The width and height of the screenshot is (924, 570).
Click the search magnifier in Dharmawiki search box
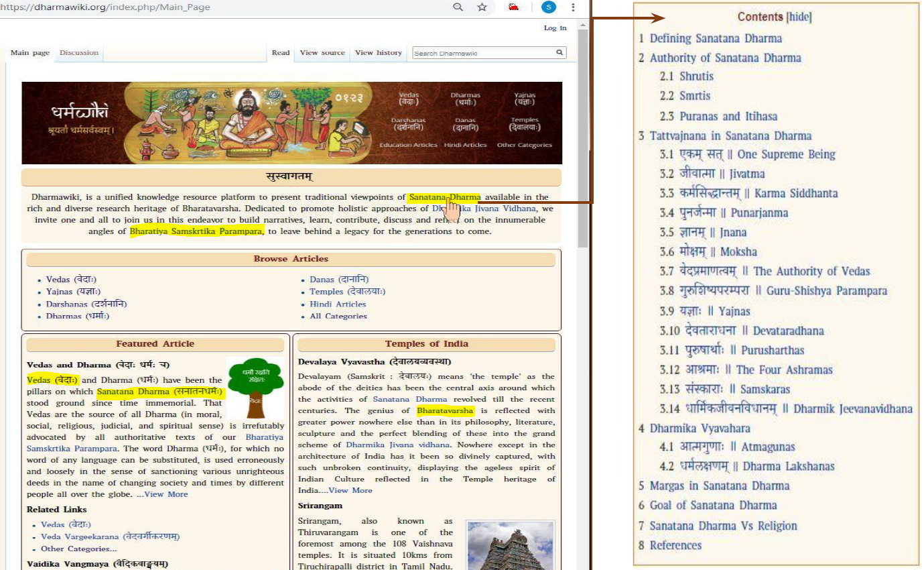tap(559, 53)
